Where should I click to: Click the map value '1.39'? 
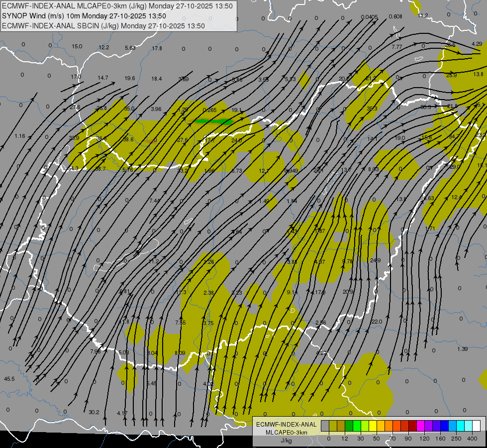tap(463, 349)
